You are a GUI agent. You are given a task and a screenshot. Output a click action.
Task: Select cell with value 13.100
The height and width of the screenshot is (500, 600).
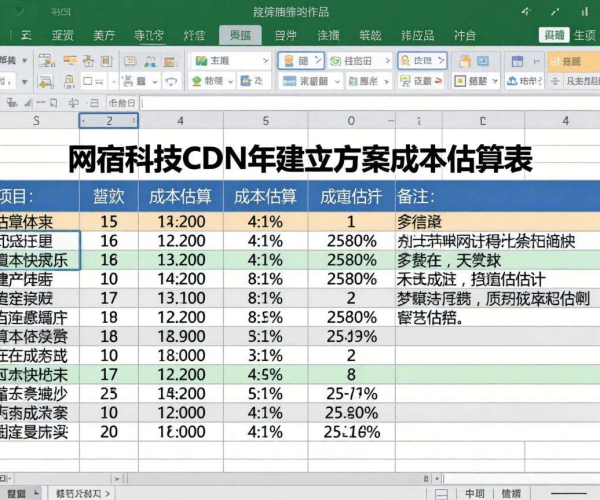point(181,298)
